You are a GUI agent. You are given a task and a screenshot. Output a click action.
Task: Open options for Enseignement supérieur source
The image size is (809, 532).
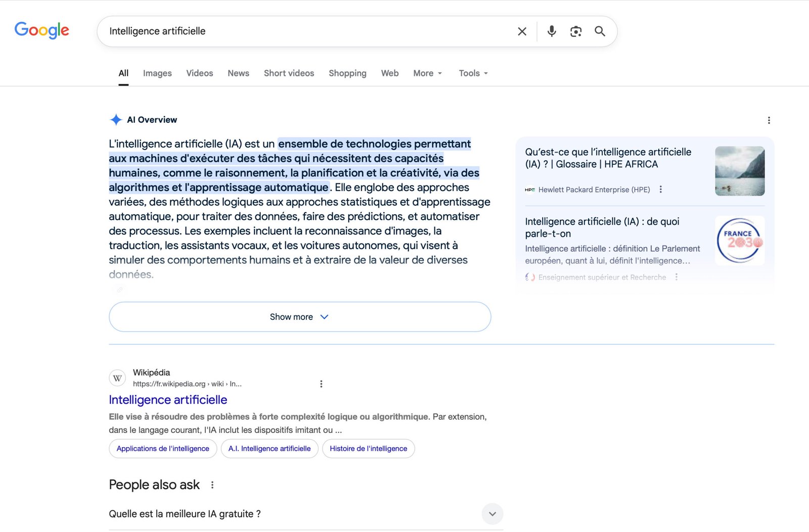[676, 277]
